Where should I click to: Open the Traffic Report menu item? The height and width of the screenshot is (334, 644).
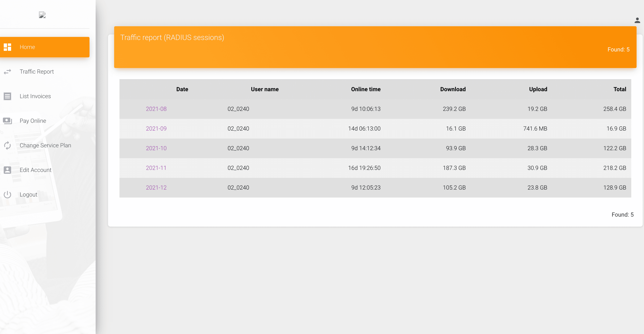[37, 72]
